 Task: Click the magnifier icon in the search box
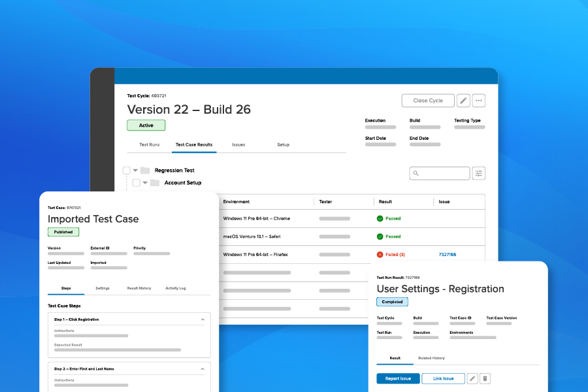pos(416,173)
